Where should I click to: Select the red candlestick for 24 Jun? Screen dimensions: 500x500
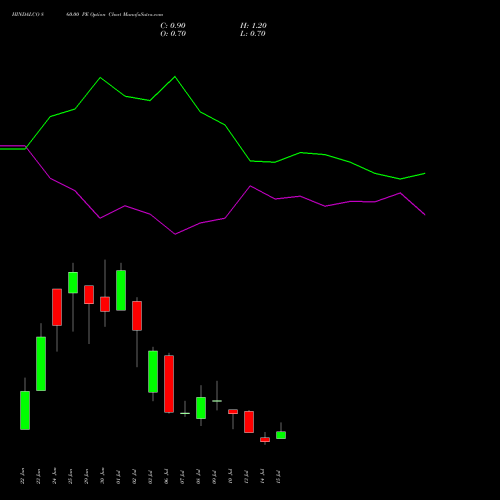(x=57, y=307)
